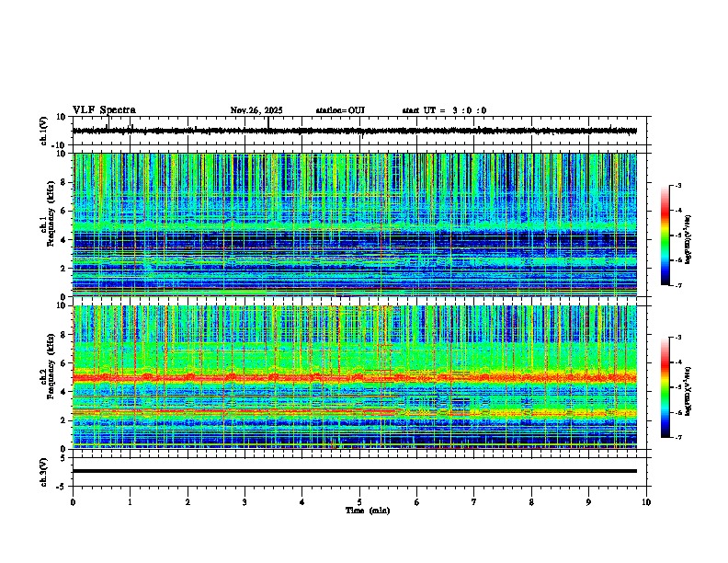Screen dimensions: 728x563
Task: Click time-axis tick label "10" at right end
Action: (646, 502)
